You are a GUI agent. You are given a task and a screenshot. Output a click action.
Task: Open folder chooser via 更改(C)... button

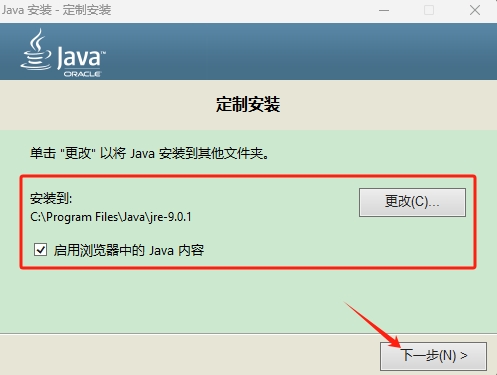(412, 202)
